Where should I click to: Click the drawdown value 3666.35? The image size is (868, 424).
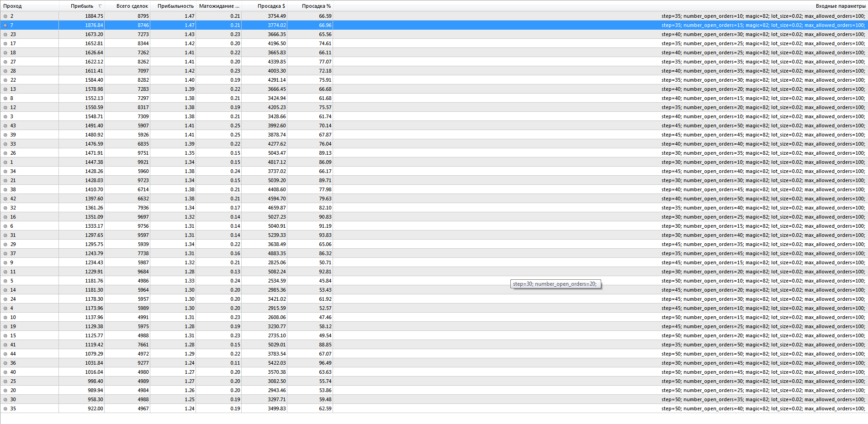click(x=277, y=34)
